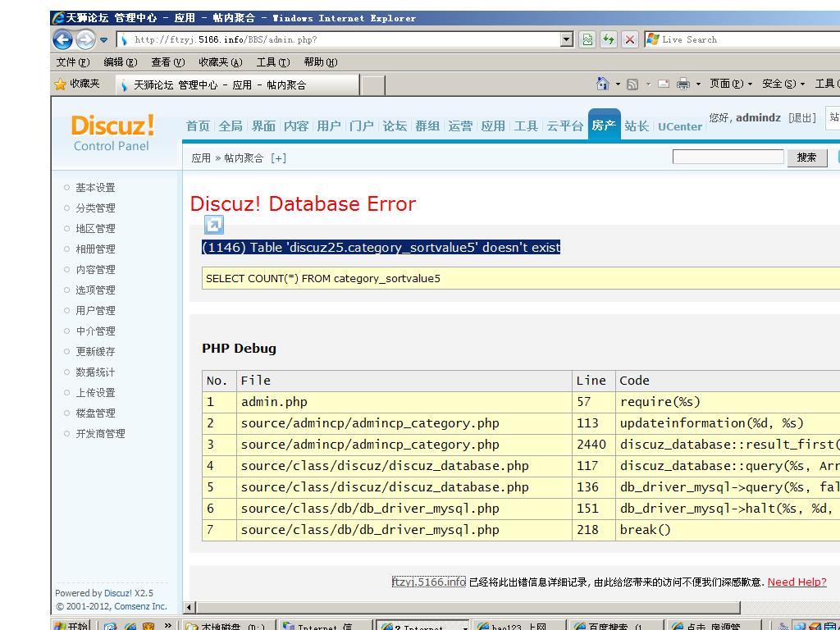840x630 pixels.
Task: Click the admin search text field
Action: (728, 157)
